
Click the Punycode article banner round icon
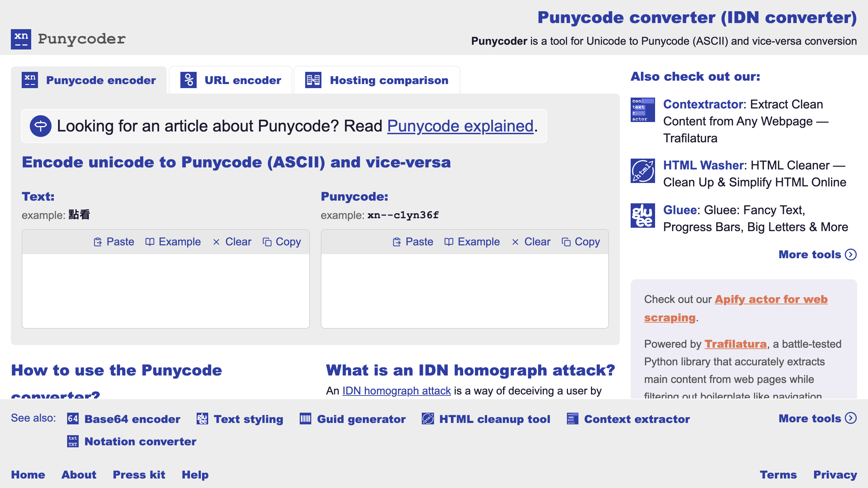[41, 126]
